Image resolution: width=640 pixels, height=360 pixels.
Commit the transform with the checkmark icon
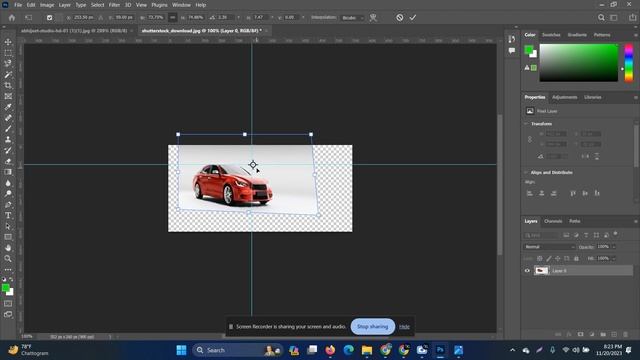[x=413, y=18]
